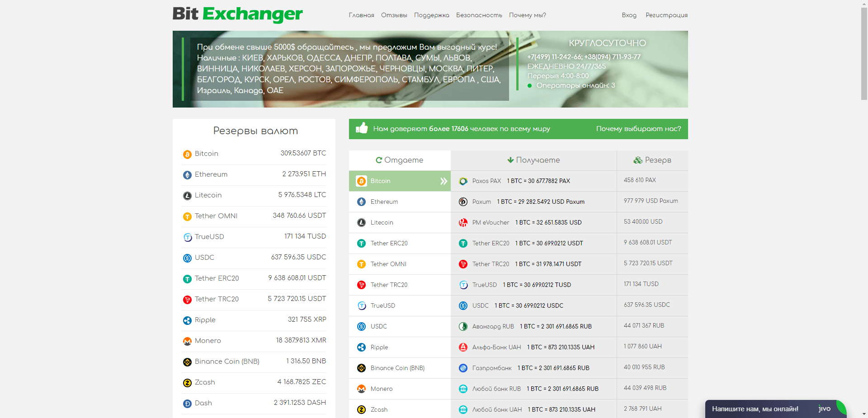868x418 pixels.
Task: Click the Ethereum icon in the reserves list
Action: (x=187, y=174)
